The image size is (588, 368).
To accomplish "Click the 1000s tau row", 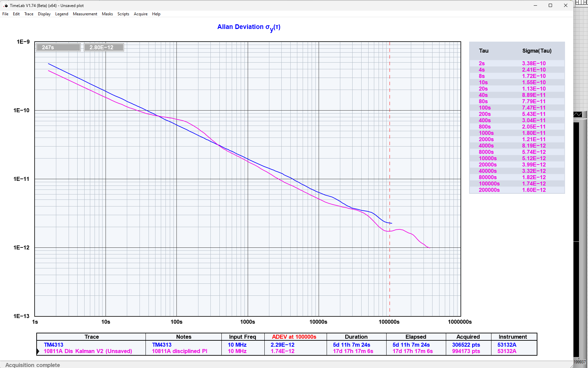I will (517, 133).
